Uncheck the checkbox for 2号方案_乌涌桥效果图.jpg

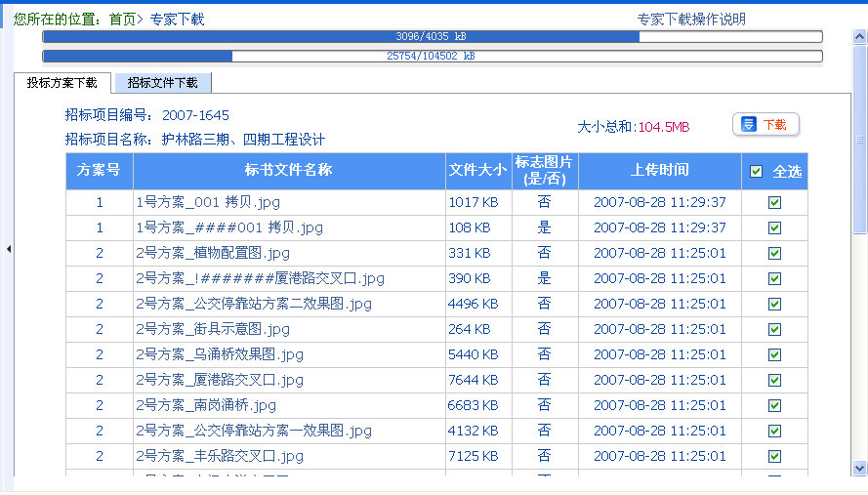[x=774, y=355]
